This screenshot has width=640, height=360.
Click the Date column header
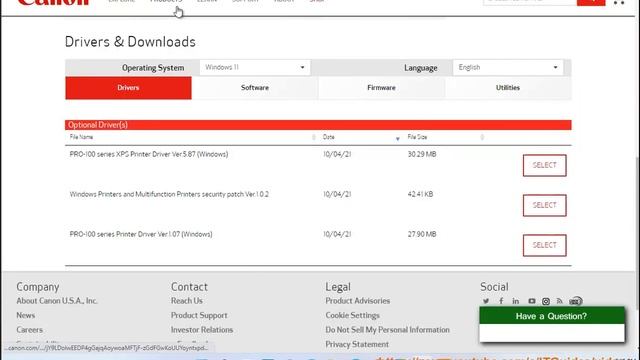click(329, 137)
